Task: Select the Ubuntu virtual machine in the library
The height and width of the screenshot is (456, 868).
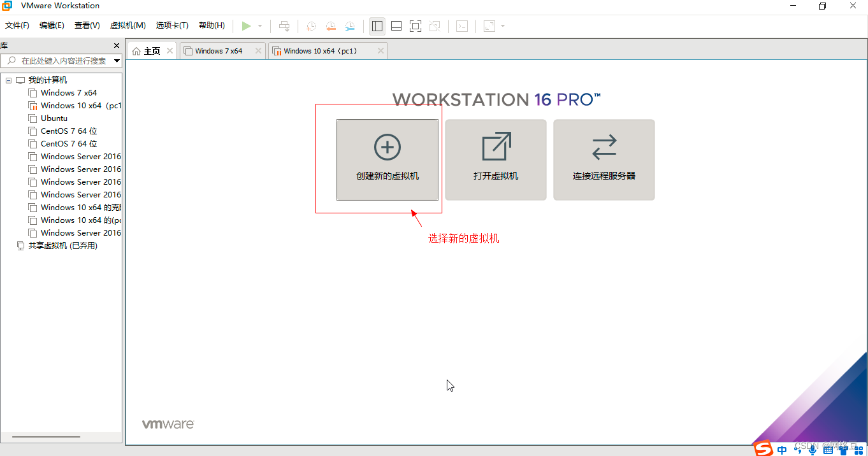Action: tap(54, 118)
